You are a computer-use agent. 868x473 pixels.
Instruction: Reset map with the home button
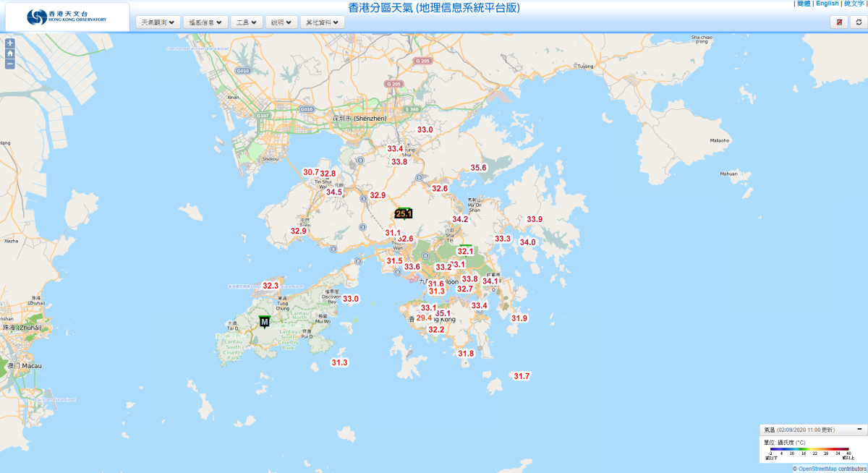click(x=10, y=54)
